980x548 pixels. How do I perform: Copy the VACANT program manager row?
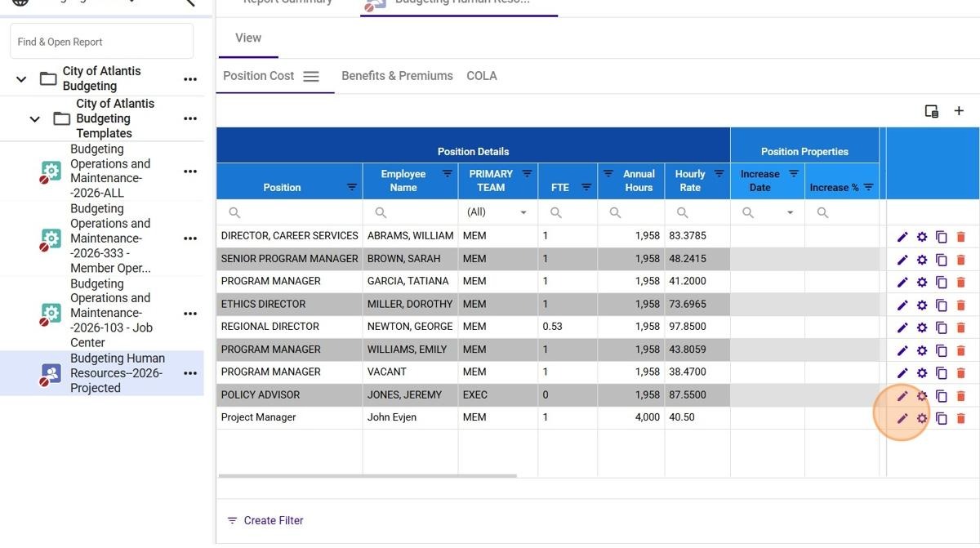coord(941,373)
